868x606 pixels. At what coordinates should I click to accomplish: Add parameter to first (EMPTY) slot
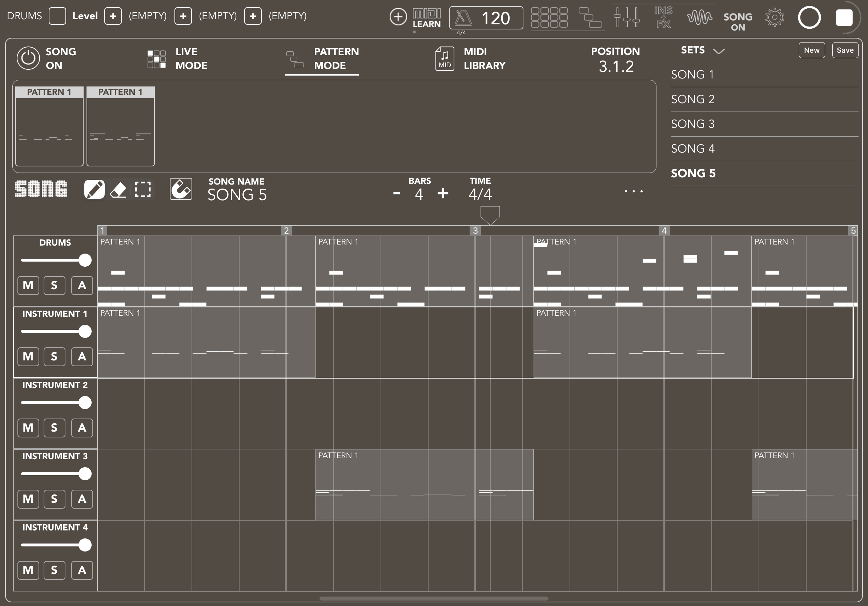tap(113, 16)
